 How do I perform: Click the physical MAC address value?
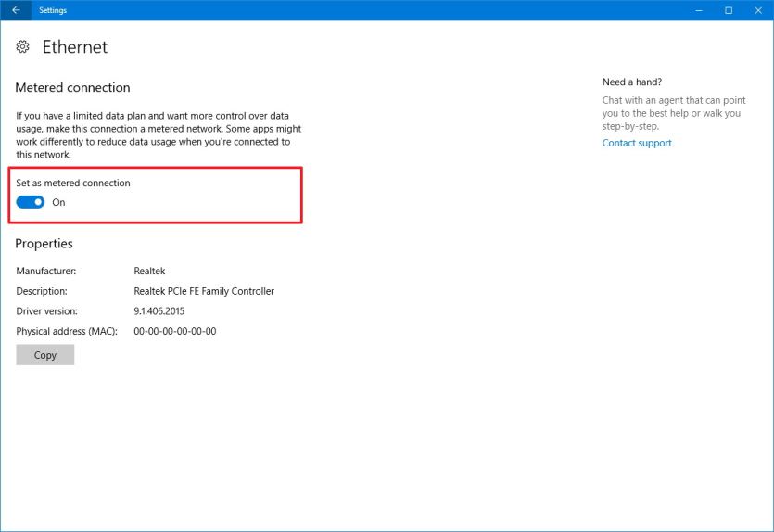tap(175, 331)
